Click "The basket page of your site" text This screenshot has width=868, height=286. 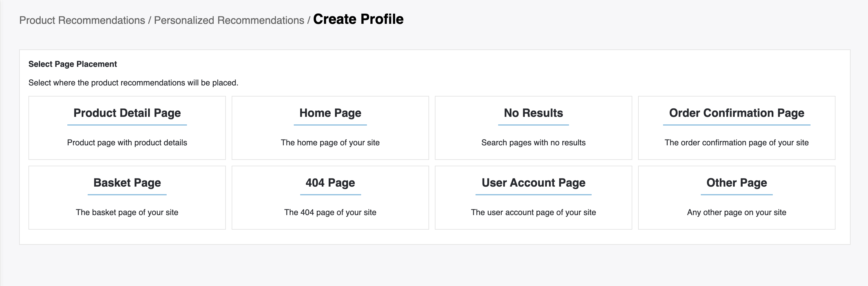(127, 212)
